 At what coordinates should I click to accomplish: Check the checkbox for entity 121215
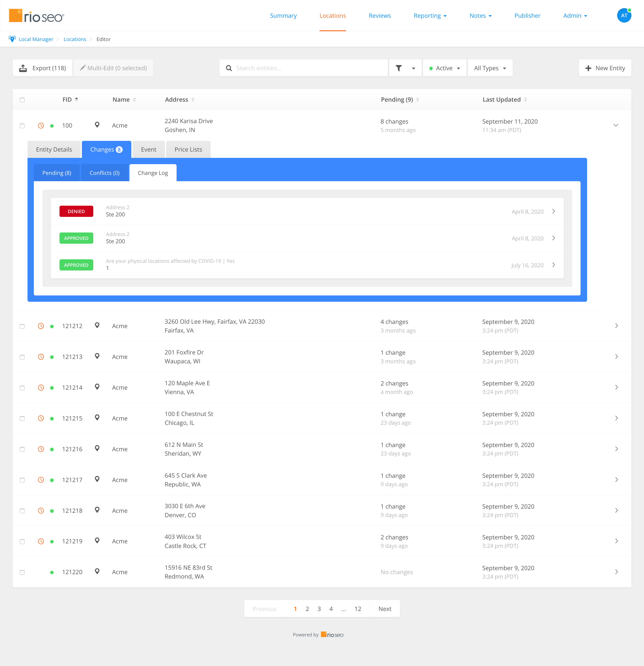coord(22,418)
